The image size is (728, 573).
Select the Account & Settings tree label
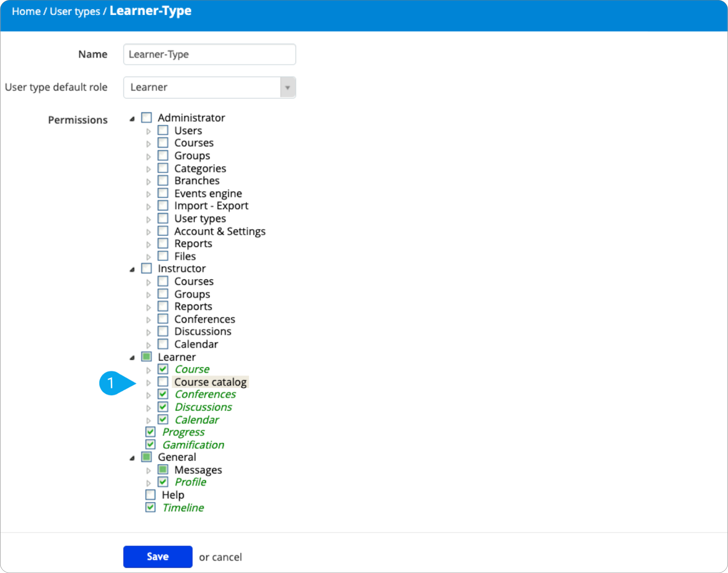click(220, 231)
